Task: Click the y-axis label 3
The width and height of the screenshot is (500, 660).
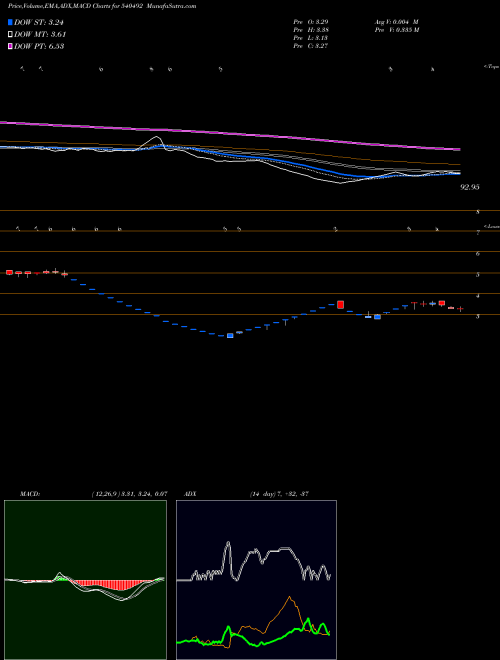Action: pos(478,317)
